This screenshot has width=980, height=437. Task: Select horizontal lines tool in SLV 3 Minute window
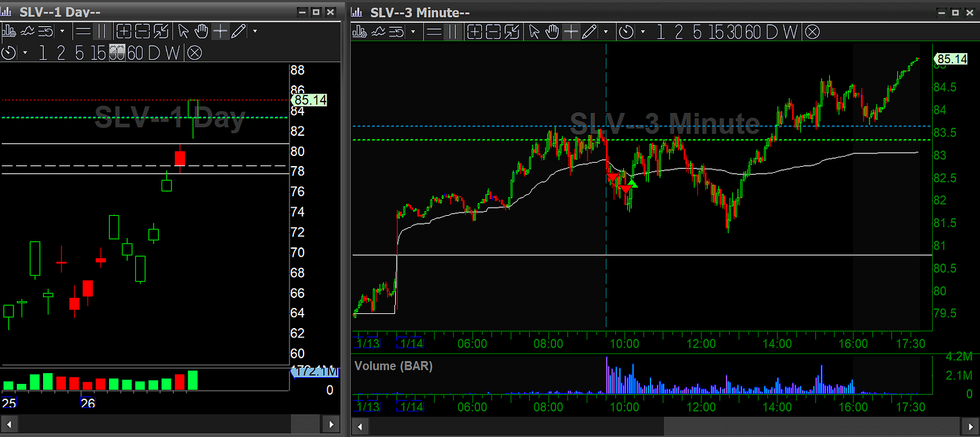click(x=434, y=31)
